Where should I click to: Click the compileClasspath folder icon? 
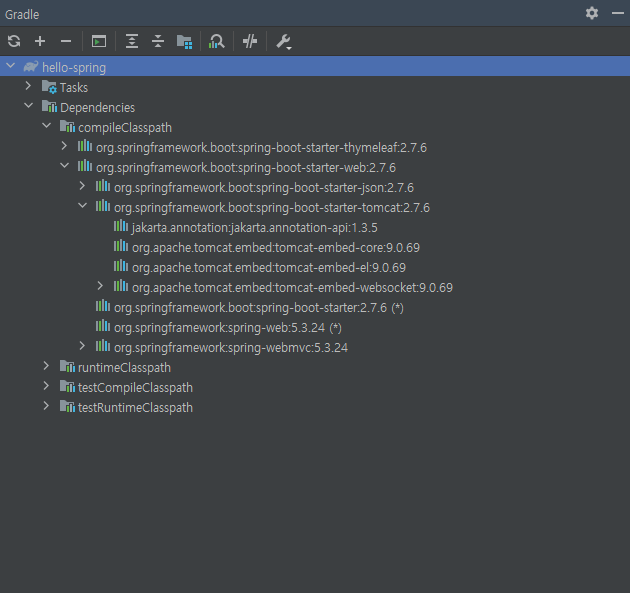pos(68,127)
